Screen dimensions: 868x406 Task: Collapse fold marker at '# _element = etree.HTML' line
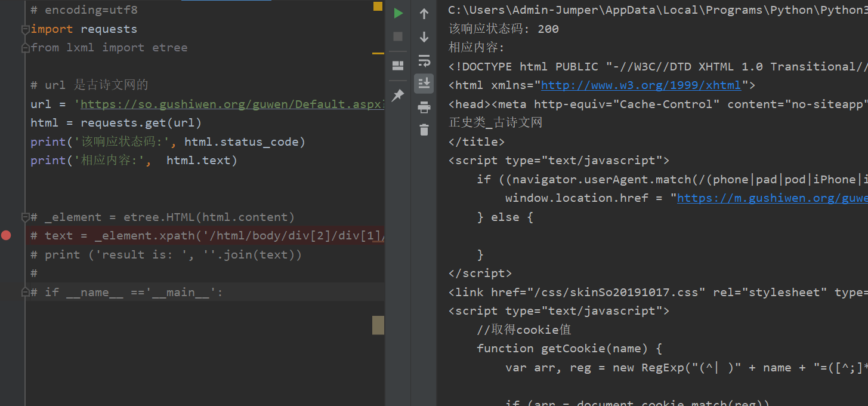pyautogui.click(x=25, y=217)
